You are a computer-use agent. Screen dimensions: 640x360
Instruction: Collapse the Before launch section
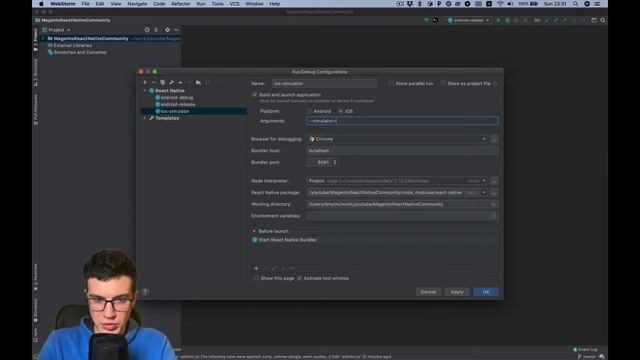pyautogui.click(x=254, y=231)
